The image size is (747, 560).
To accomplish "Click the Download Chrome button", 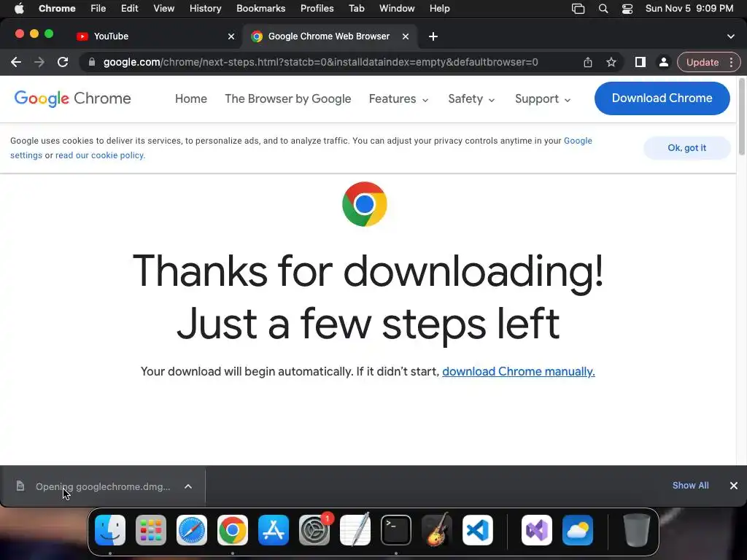I will [662, 98].
